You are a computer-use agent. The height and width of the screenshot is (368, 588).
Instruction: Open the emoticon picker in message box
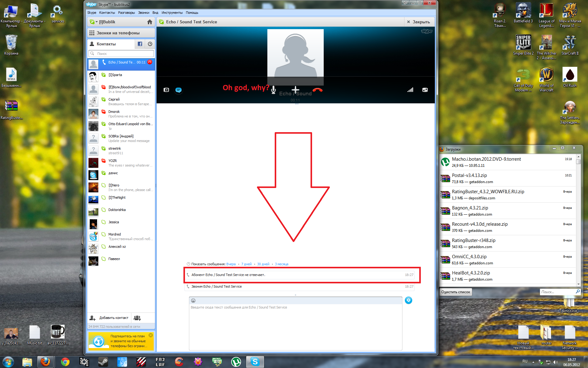point(193,301)
